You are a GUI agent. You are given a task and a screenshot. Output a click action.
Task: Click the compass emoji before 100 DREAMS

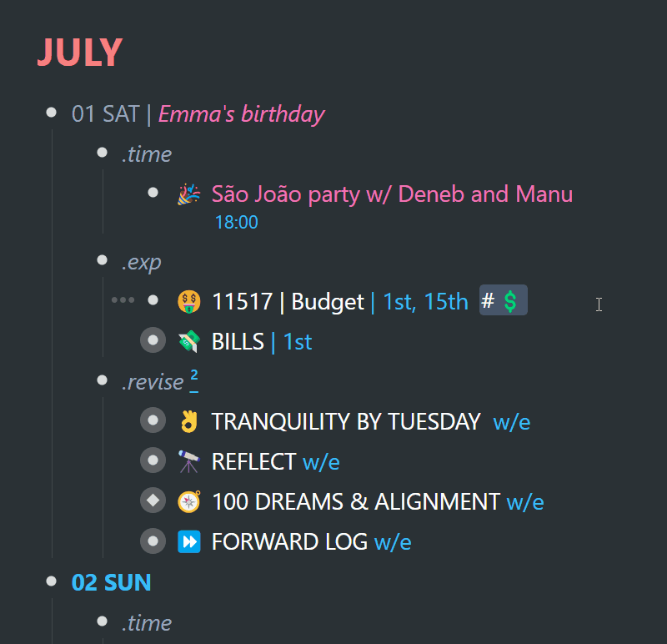[188, 501]
